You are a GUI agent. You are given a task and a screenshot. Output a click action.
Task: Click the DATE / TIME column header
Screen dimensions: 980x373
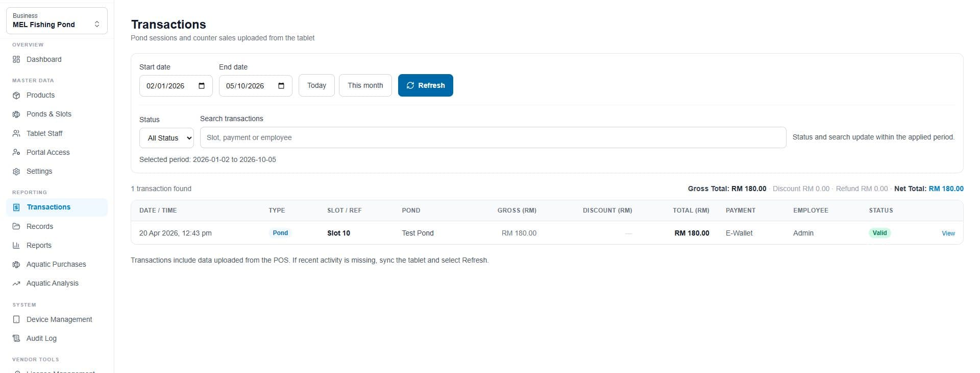158,211
